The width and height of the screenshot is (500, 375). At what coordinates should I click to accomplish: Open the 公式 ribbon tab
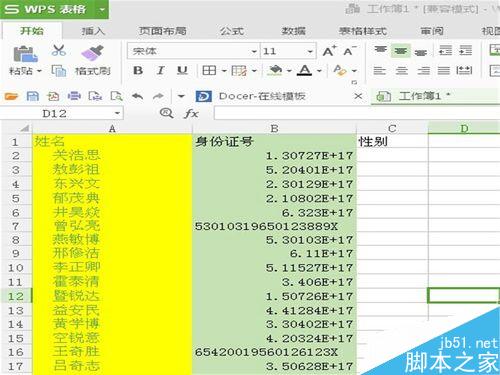[232, 31]
